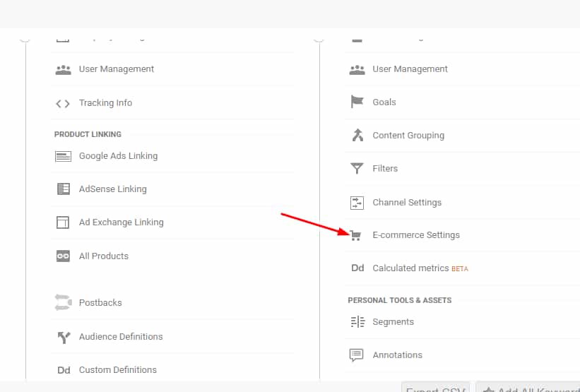
Task: Click the Filters funnel icon
Action: click(x=357, y=169)
